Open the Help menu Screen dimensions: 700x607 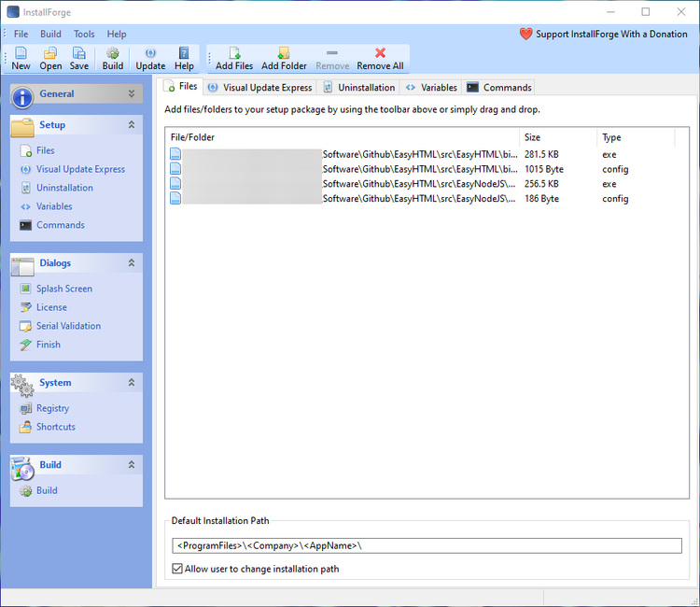click(x=117, y=34)
